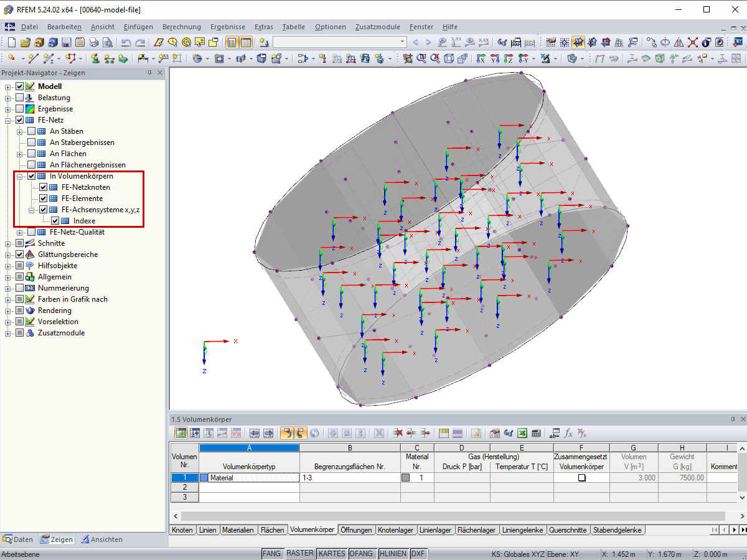
Task: Click the Save floppy disk icon
Action: 67,42
